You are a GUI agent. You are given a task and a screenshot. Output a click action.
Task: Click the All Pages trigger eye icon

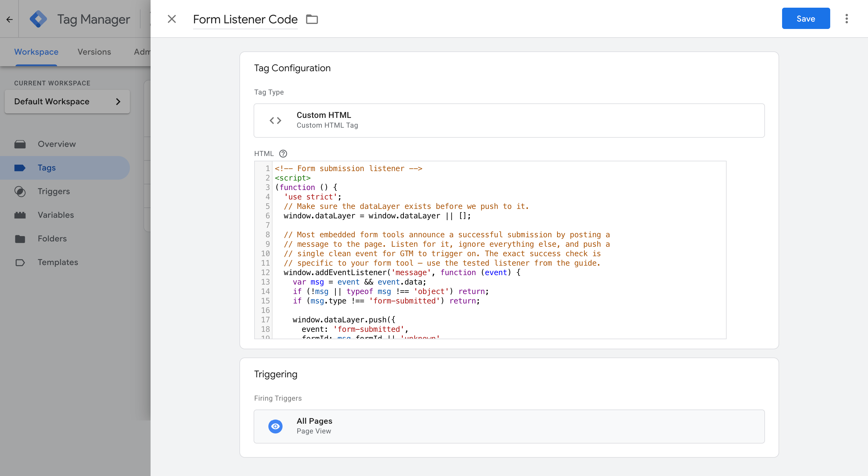pos(275,426)
